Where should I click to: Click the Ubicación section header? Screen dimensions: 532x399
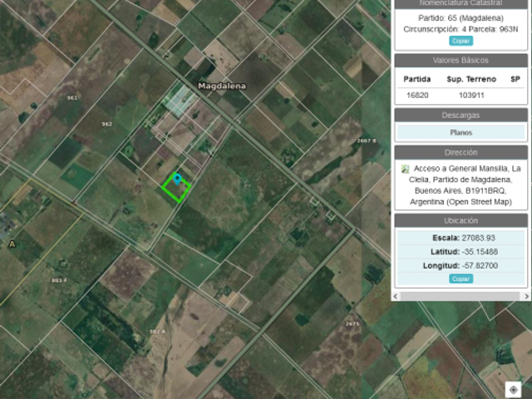pyautogui.click(x=461, y=220)
